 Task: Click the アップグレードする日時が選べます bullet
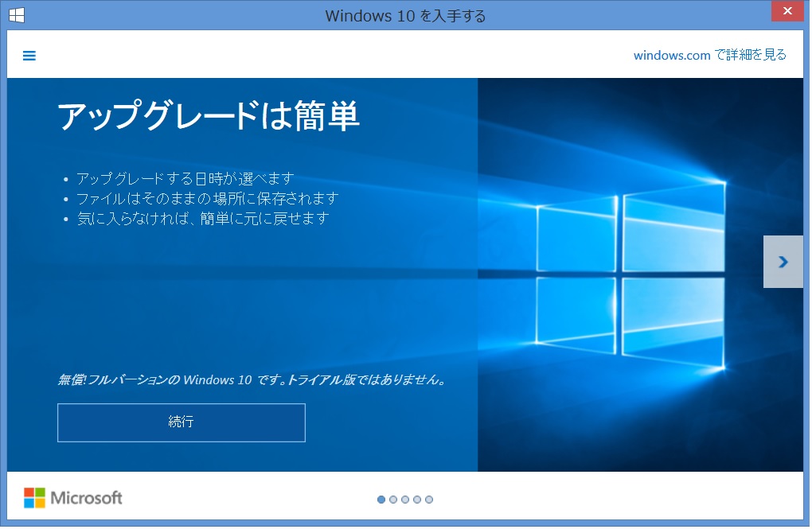(x=185, y=178)
